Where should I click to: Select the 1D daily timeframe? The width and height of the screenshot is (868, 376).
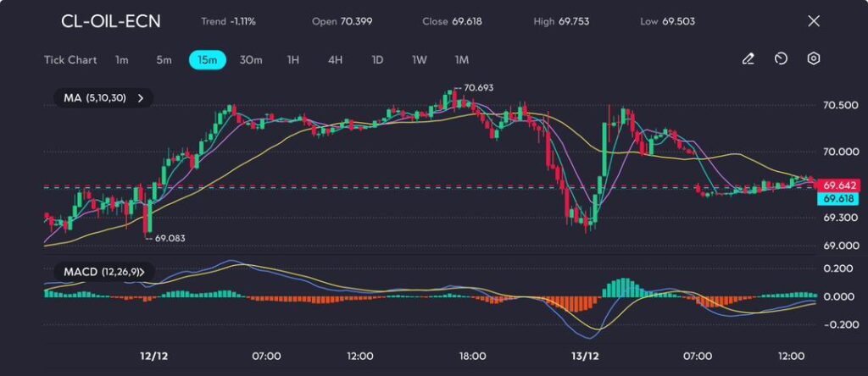(377, 60)
